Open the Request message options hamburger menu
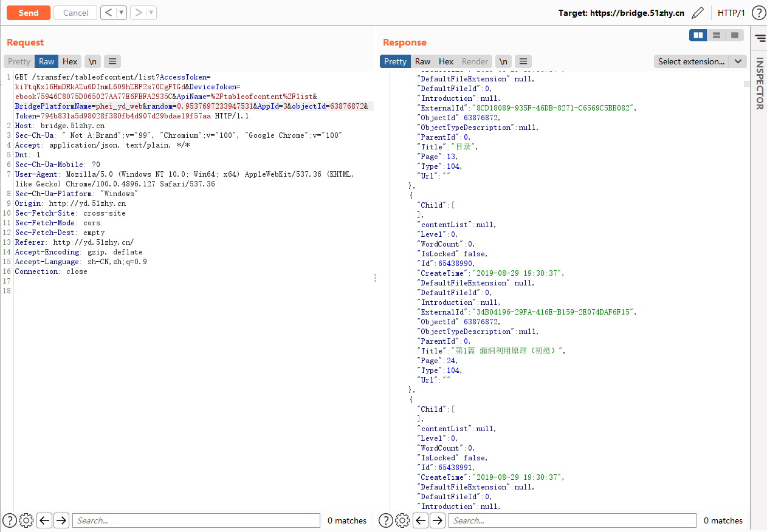 [112, 61]
